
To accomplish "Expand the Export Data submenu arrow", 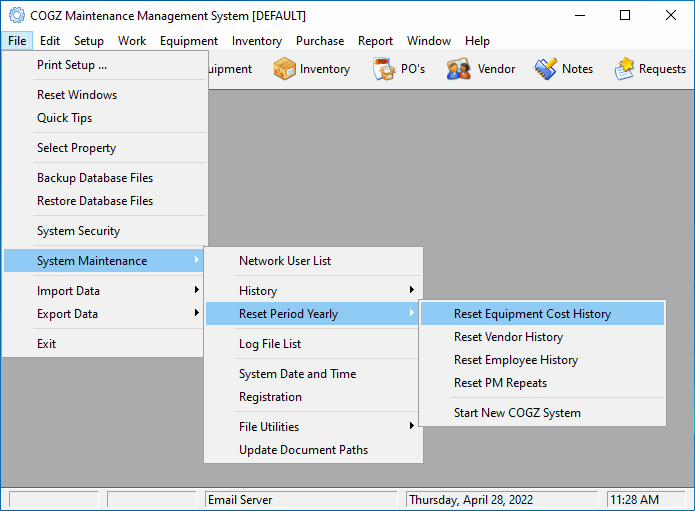I will 196,313.
